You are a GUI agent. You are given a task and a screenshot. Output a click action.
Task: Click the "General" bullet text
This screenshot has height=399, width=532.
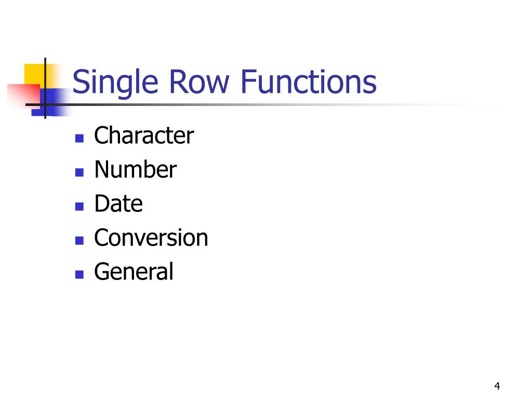pyautogui.click(x=134, y=272)
